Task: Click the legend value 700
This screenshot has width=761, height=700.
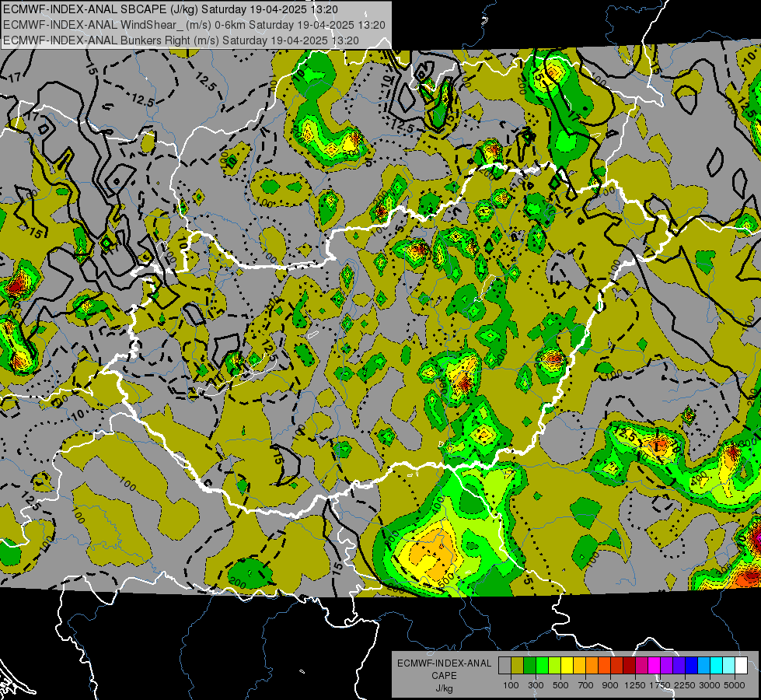Action: [586, 685]
